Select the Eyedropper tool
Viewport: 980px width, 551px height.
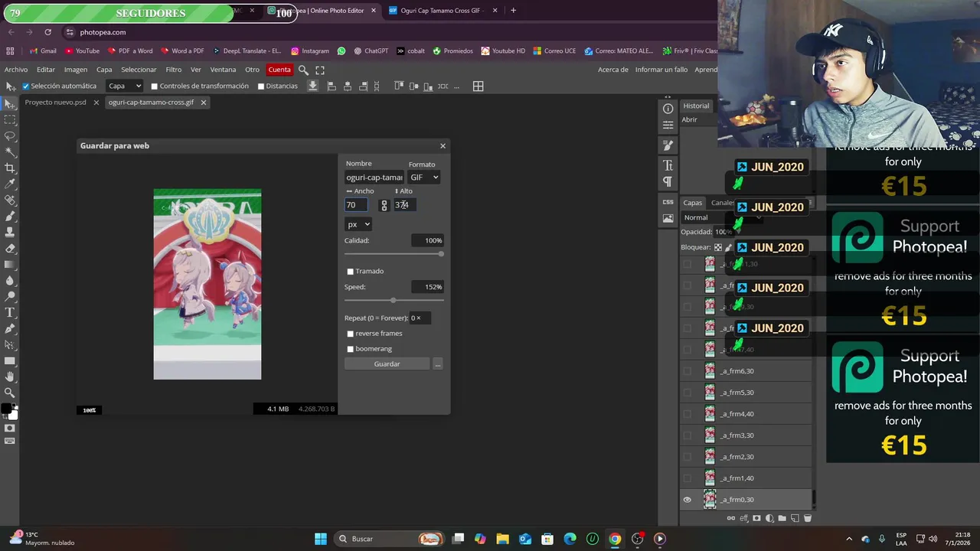tap(10, 184)
